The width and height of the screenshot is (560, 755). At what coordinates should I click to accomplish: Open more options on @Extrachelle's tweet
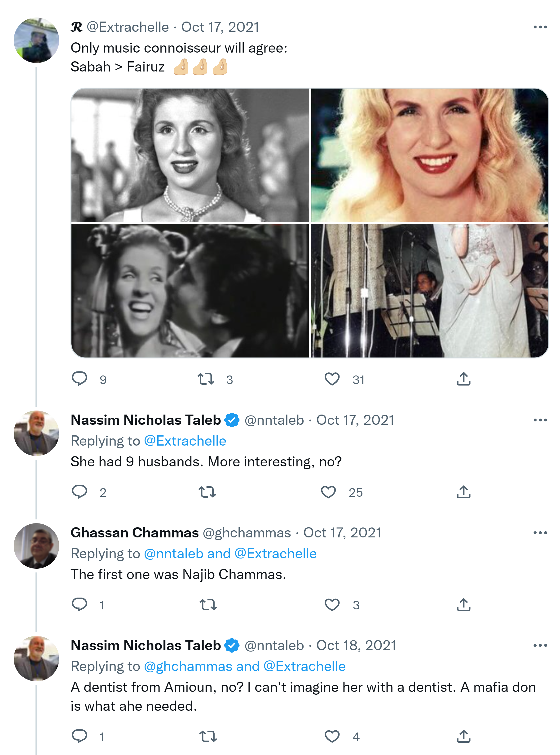tap(540, 27)
